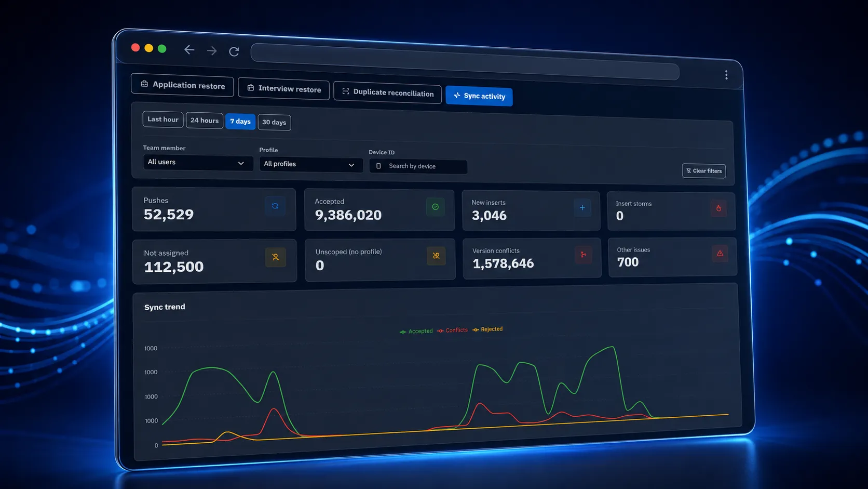Click the user icon on Not assigned card

pos(276,257)
